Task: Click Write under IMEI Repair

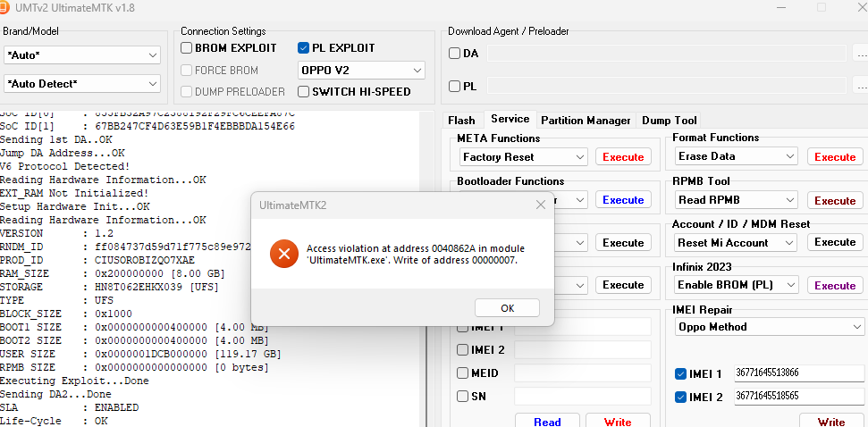Action: pyautogui.click(x=831, y=421)
